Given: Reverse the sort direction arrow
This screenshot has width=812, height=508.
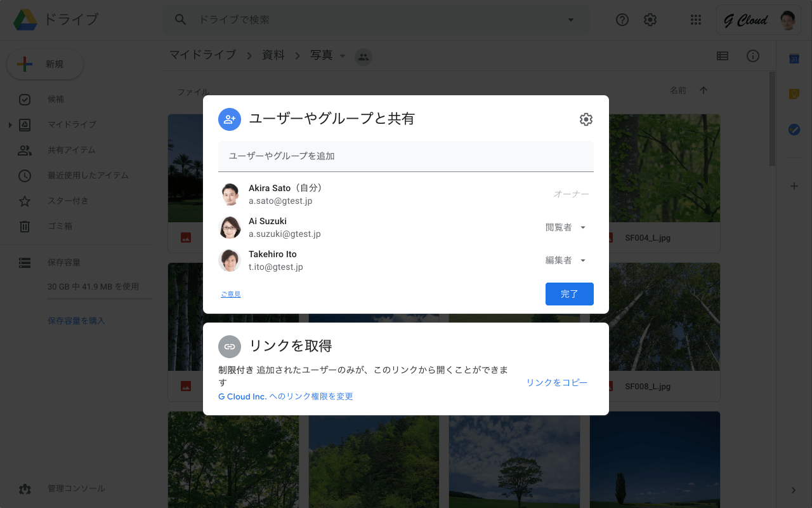Looking at the screenshot, I should point(703,91).
